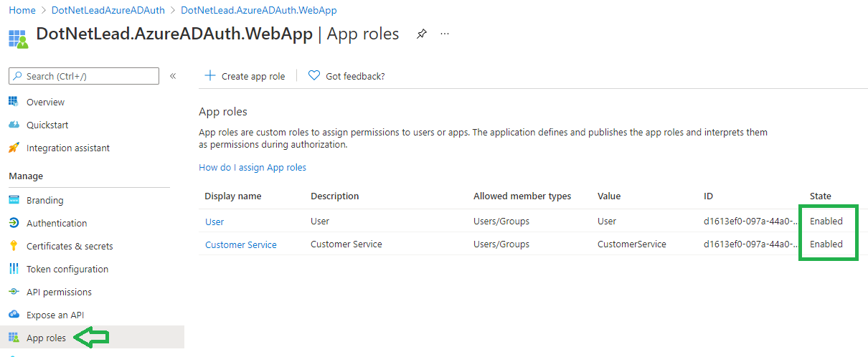Open Expose an API
Screen dimensions: 868x357
[x=55, y=315]
